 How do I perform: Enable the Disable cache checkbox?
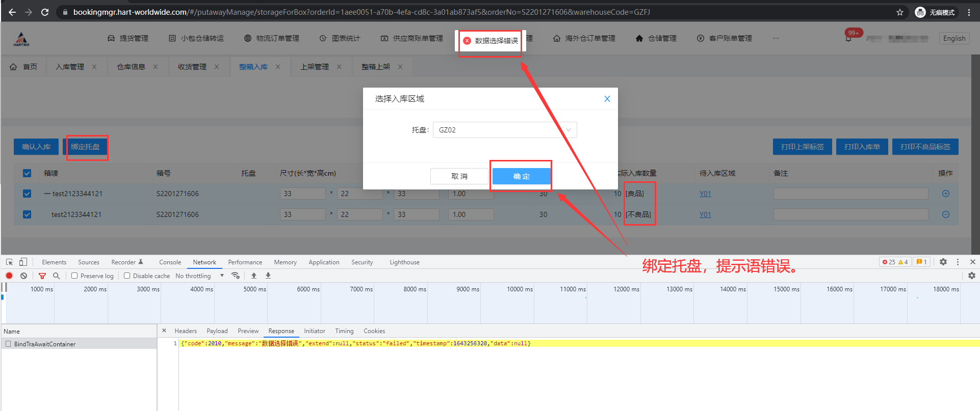[x=127, y=276]
